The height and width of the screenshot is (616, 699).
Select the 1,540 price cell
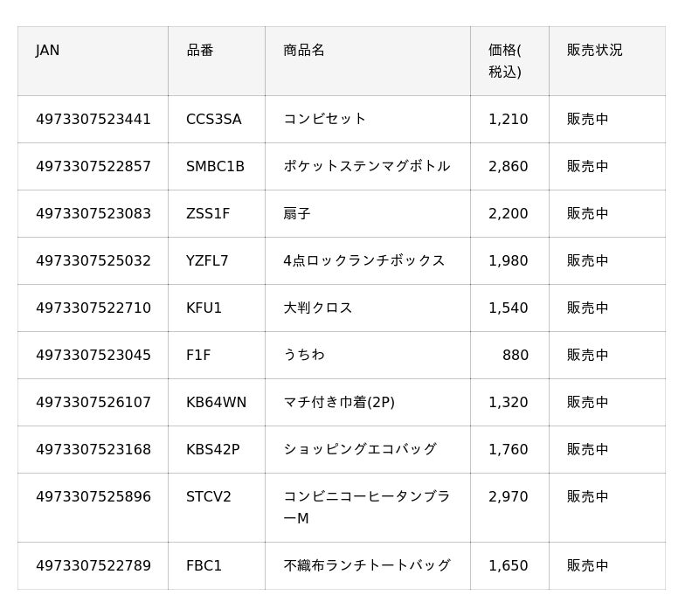click(509, 308)
